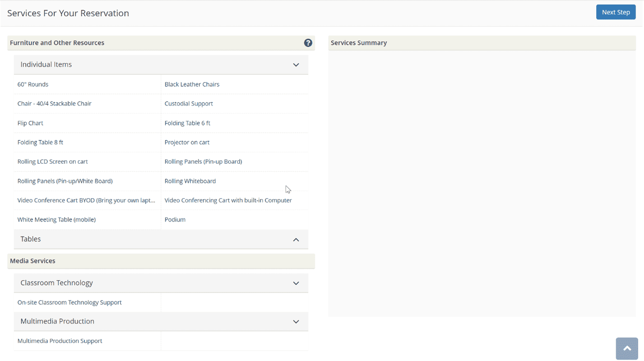
Task: Select the 60" Rounds item
Action: pyautogui.click(x=33, y=84)
